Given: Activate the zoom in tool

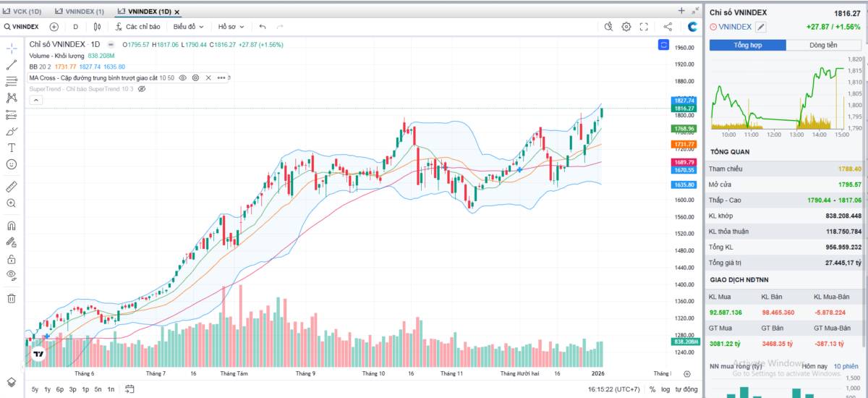Looking at the screenshot, I should point(12,203).
